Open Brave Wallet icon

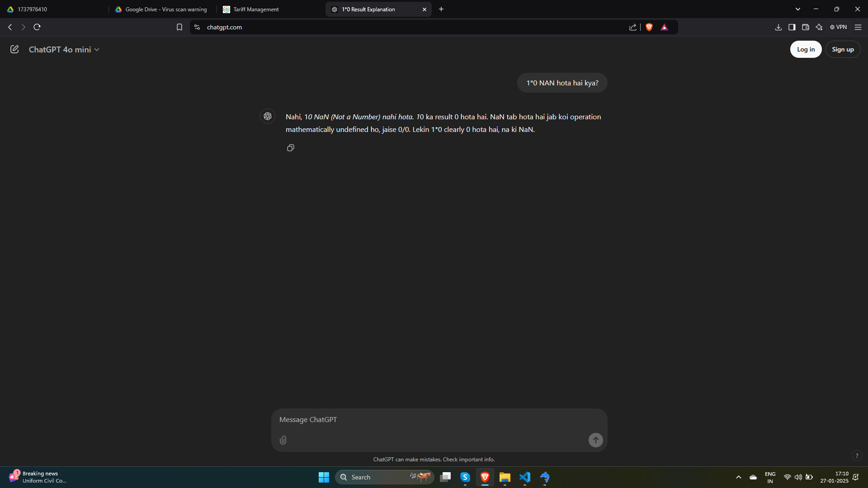click(x=806, y=27)
